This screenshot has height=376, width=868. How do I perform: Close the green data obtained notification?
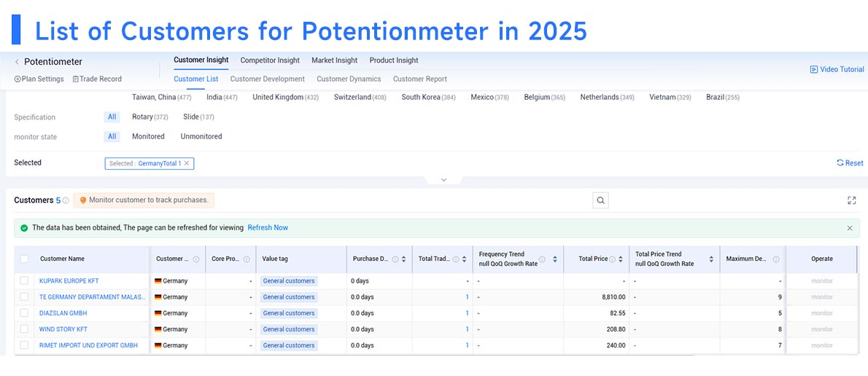[850, 228]
